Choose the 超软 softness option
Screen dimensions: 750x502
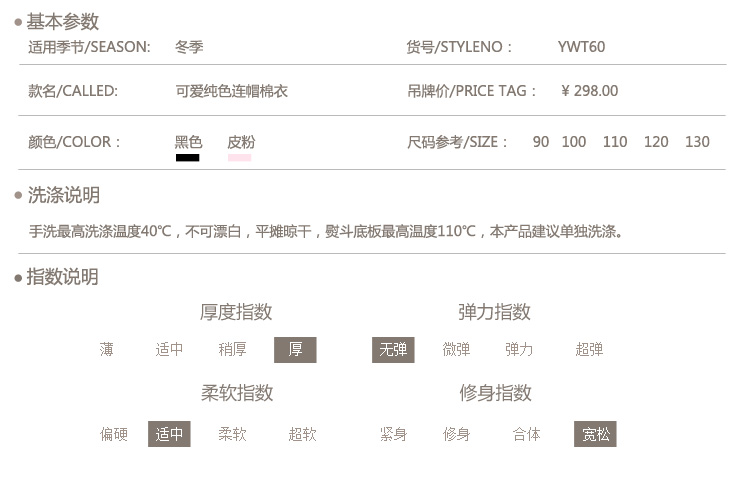pyautogui.click(x=302, y=435)
